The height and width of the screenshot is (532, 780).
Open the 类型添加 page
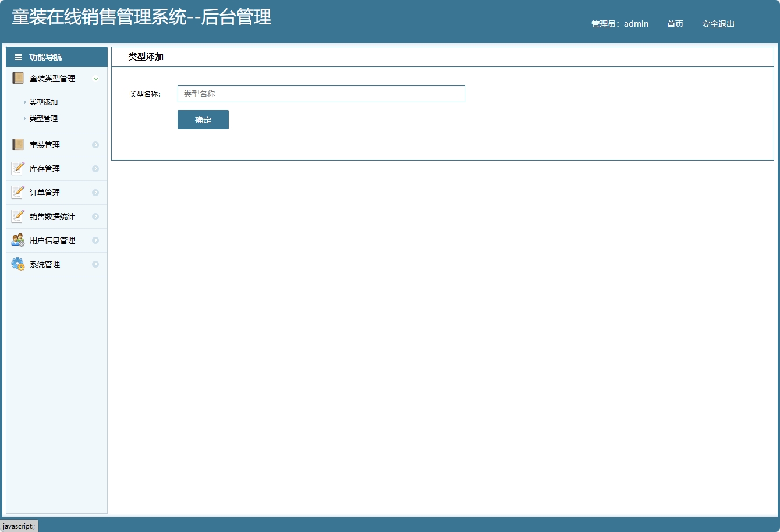[43, 101]
